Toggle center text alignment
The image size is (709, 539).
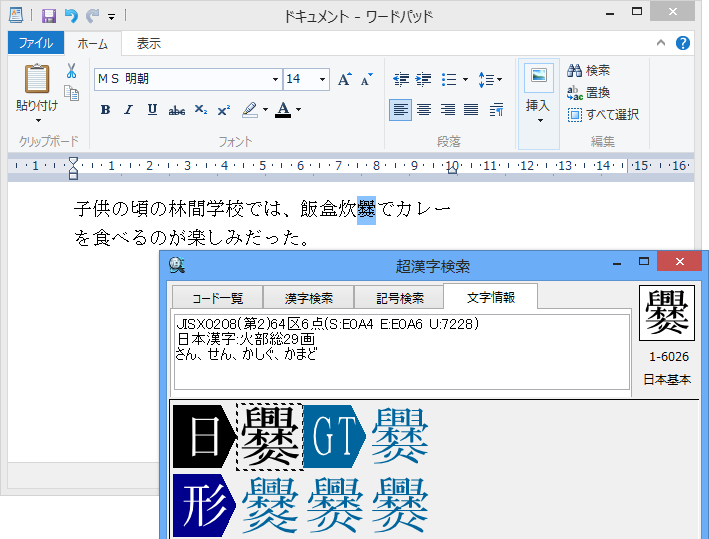[424, 110]
